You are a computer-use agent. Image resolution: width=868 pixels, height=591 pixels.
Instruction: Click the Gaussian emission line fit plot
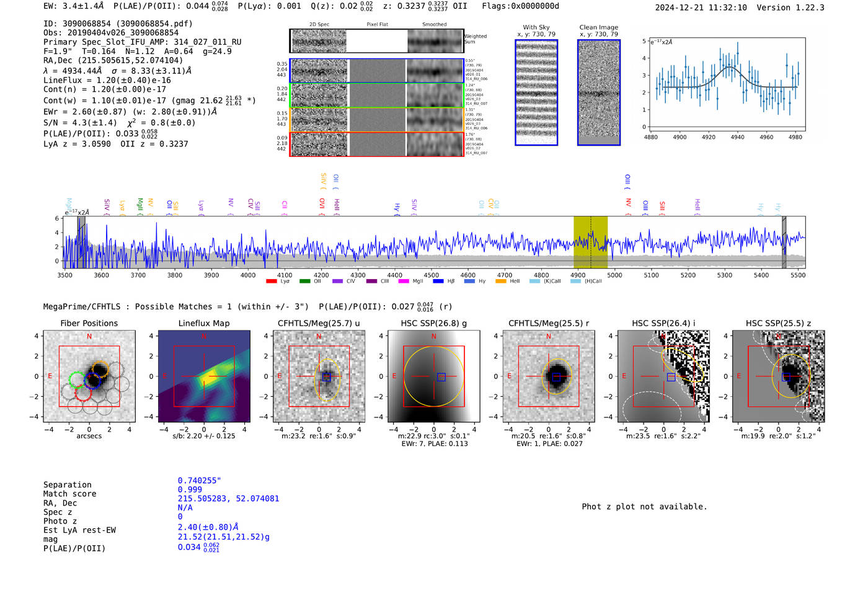click(727, 84)
